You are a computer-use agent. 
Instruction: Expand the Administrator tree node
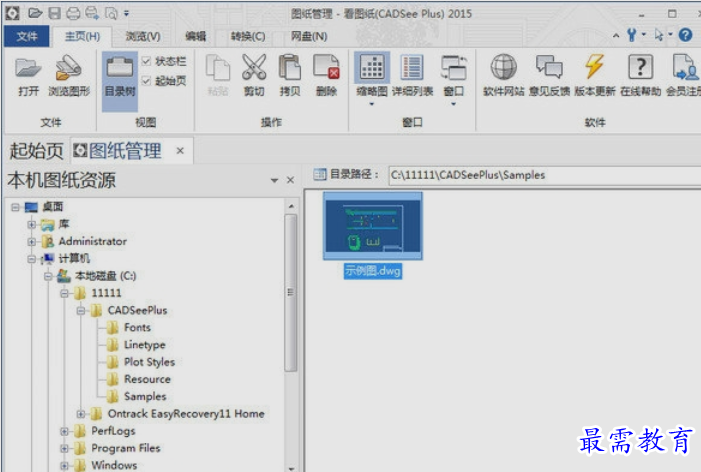31,242
